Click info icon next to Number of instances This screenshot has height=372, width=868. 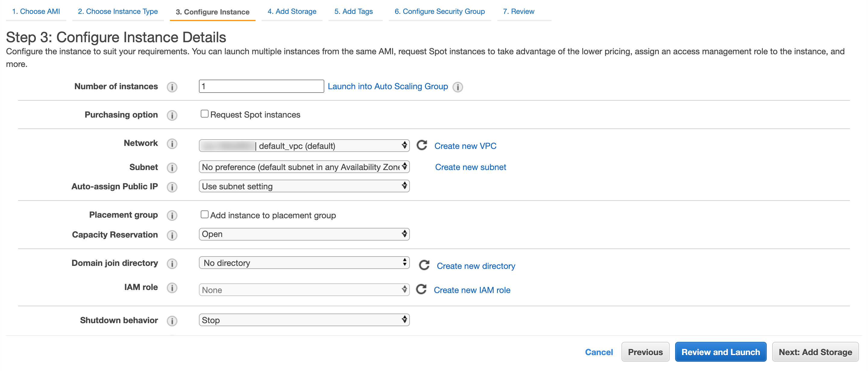point(172,87)
